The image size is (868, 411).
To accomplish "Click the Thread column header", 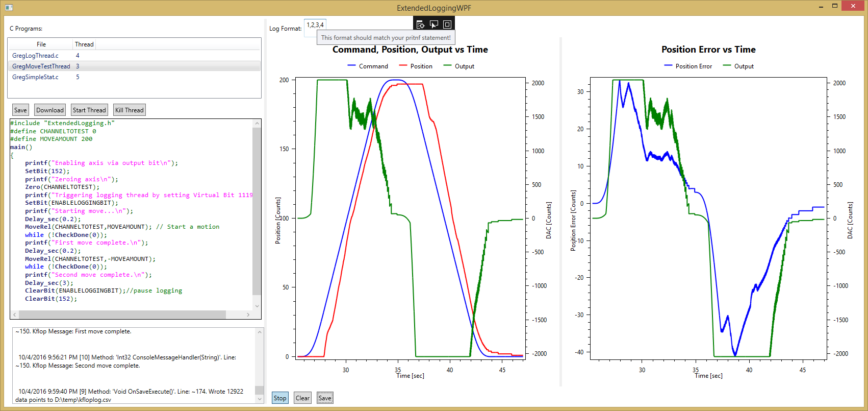I will click(84, 44).
